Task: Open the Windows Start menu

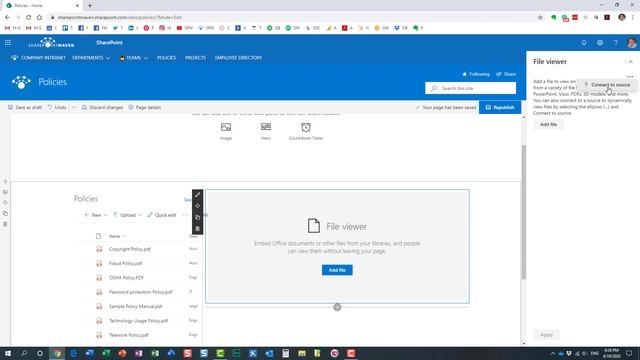Action: pos(8,353)
